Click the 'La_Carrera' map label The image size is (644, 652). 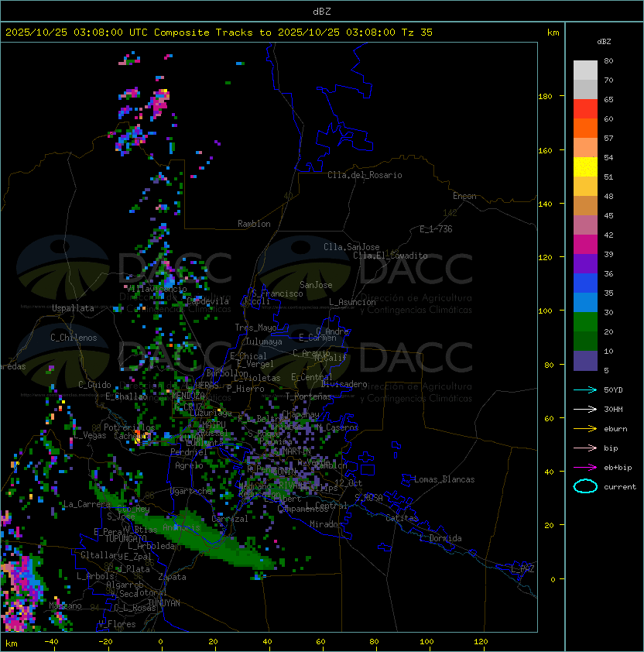87,504
